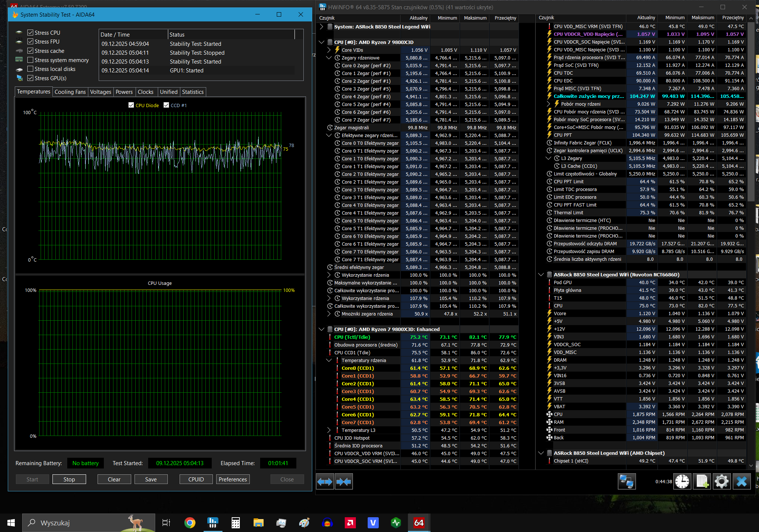
Task: Open the remote network monitoring icon
Action: point(627,482)
